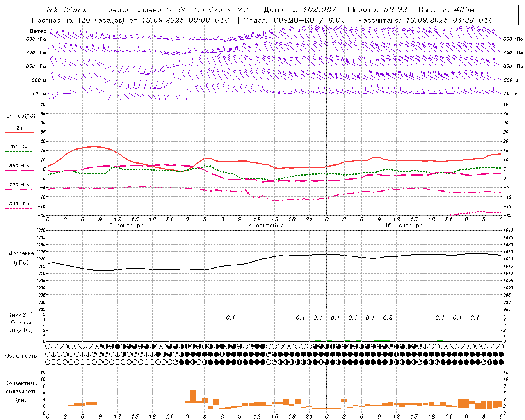Click the '(мм/3ч.)' precipitation unit label

pyautogui.click(x=21, y=315)
